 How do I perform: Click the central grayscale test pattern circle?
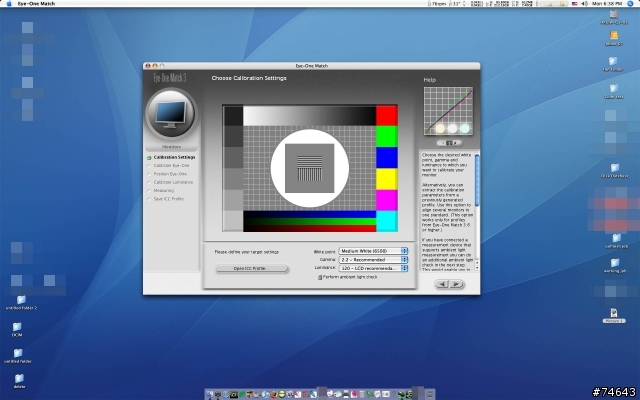(x=309, y=168)
